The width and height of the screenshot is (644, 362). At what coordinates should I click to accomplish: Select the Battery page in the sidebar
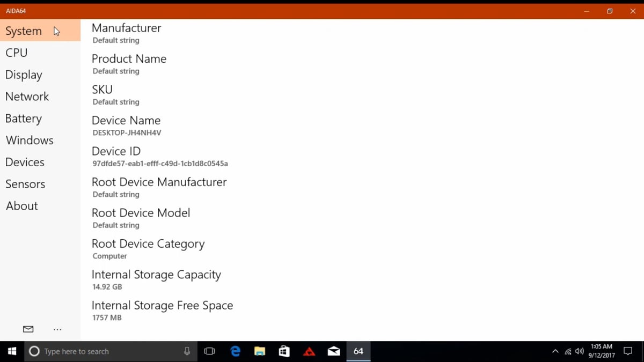(24, 119)
